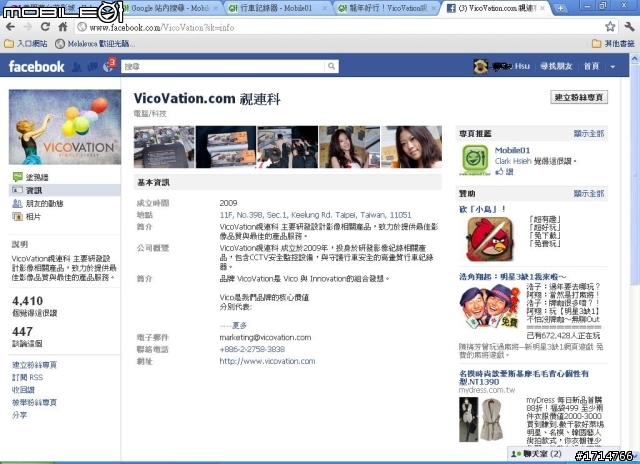The height and width of the screenshot is (464, 640).
Task: Open photo thumbnail of woman at far right
Action: point(411,147)
